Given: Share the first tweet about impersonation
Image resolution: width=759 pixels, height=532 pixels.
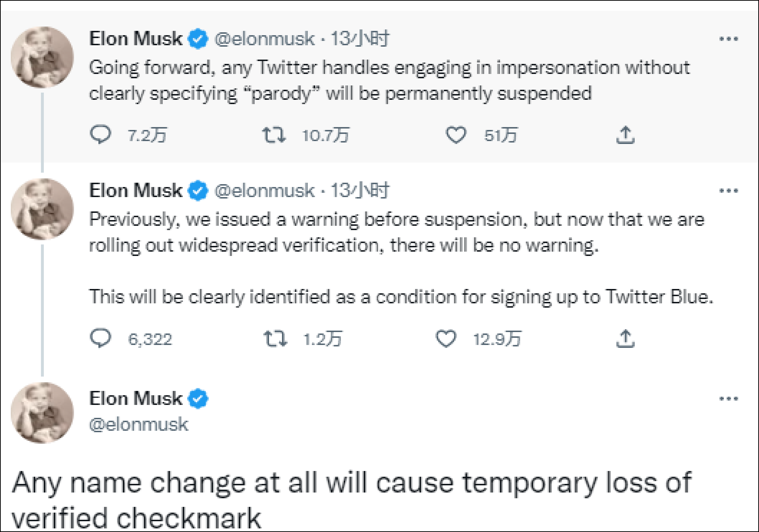Looking at the screenshot, I should 625,135.
